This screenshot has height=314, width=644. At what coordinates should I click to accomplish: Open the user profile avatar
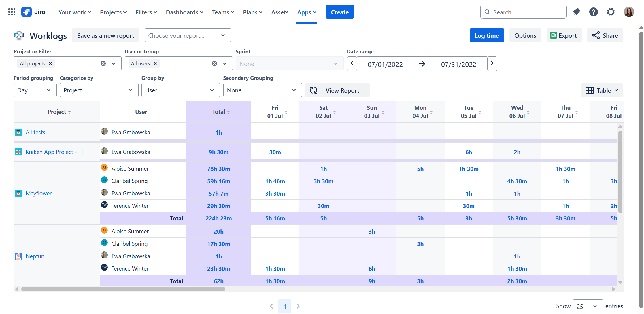tap(629, 12)
